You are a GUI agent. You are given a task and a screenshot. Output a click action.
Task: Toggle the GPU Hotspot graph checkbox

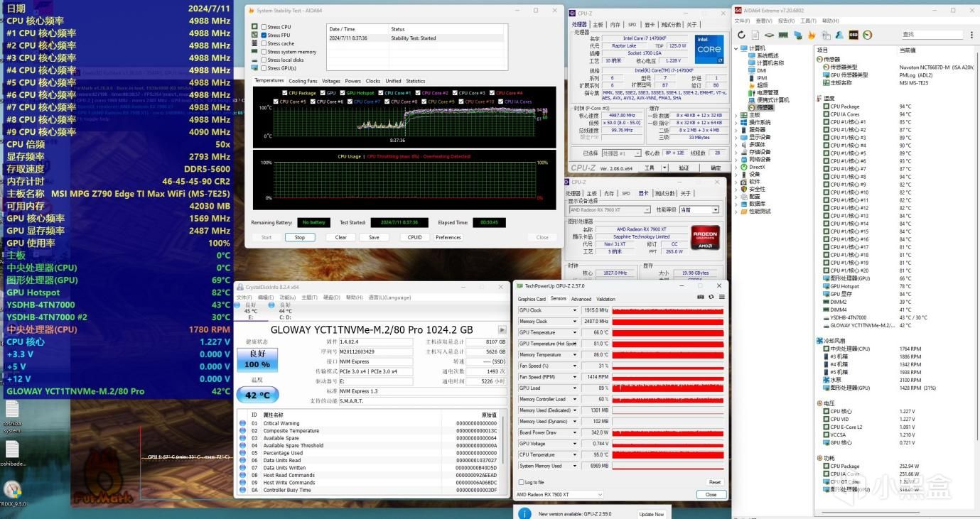(x=342, y=93)
